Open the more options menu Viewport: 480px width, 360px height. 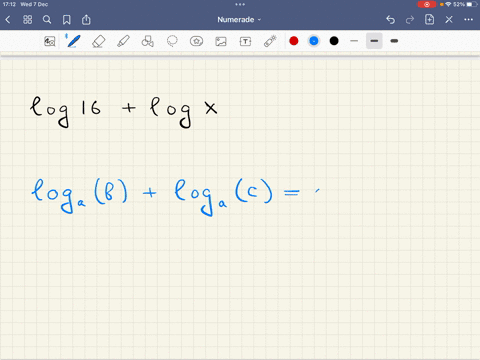click(469, 20)
